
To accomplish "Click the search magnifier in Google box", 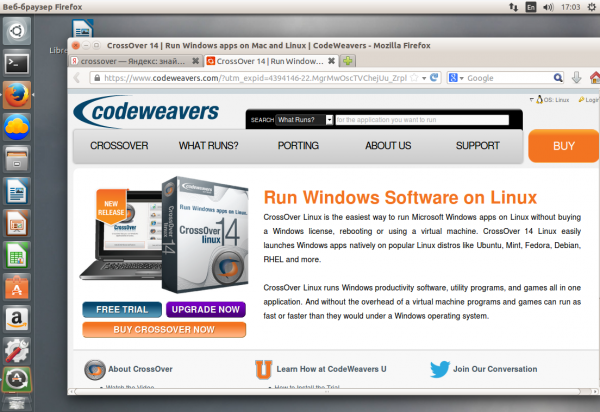I will [558, 78].
